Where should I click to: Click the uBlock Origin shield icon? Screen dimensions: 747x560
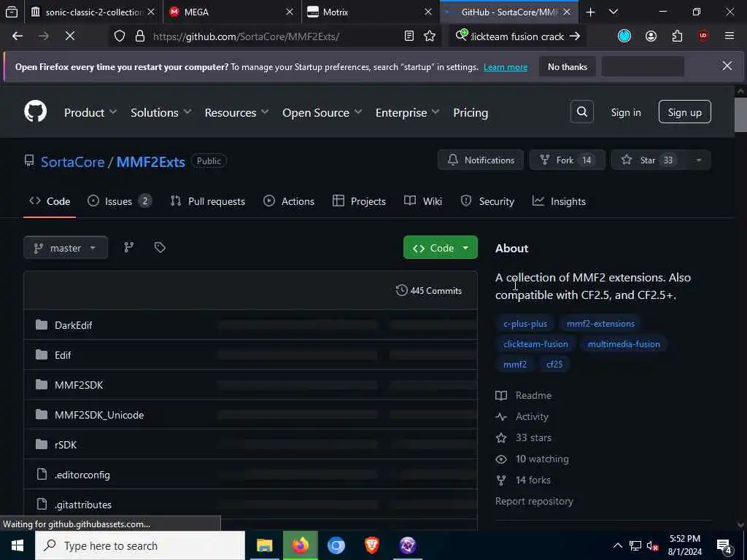(703, 36)
